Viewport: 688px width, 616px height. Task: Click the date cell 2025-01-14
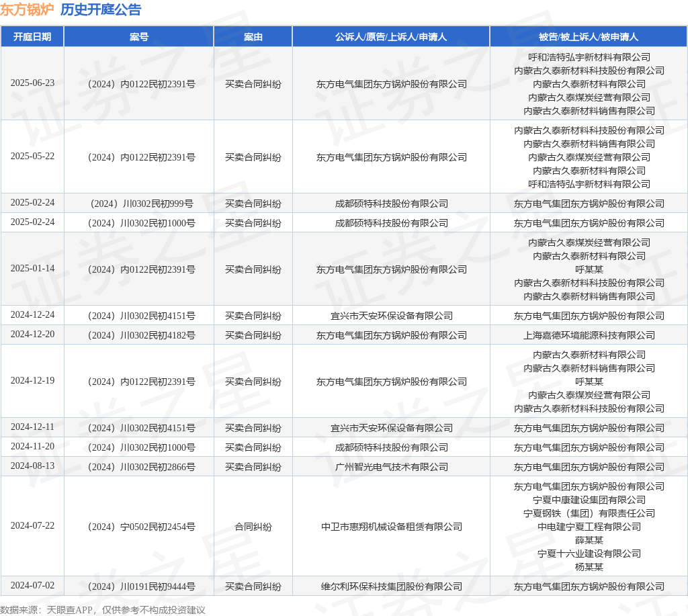(32, 268)
